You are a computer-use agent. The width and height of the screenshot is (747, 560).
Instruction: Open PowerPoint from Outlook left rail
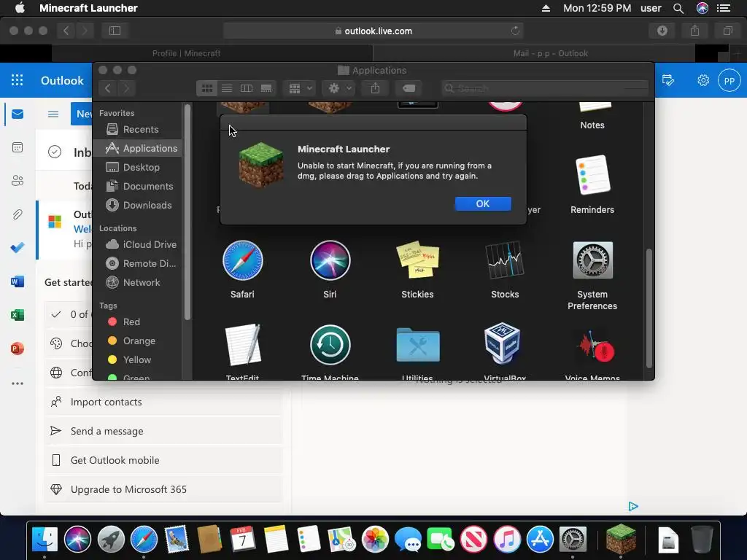pyautogui.click(x=18, y=349)
